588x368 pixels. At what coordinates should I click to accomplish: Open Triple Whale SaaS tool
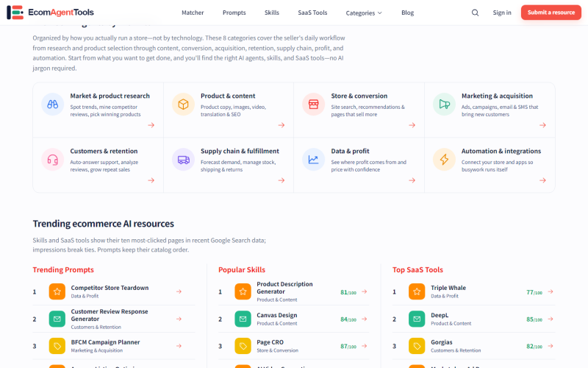(448, 288)
